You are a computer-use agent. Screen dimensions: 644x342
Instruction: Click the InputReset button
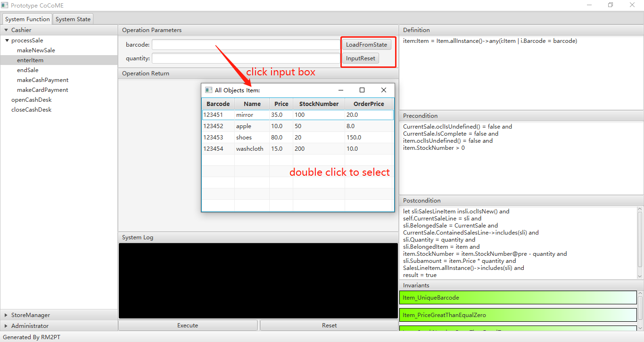361,58
